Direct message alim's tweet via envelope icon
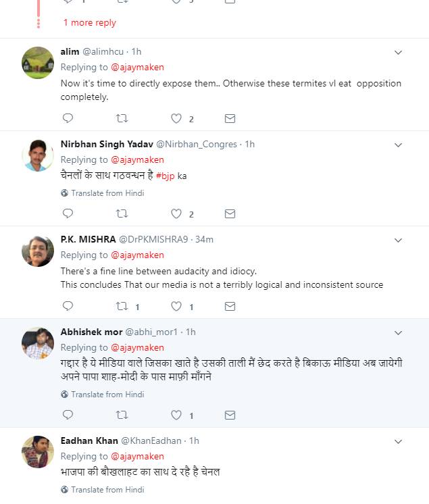The height and width of the screenshot is (504, 429). coord(230,118)
